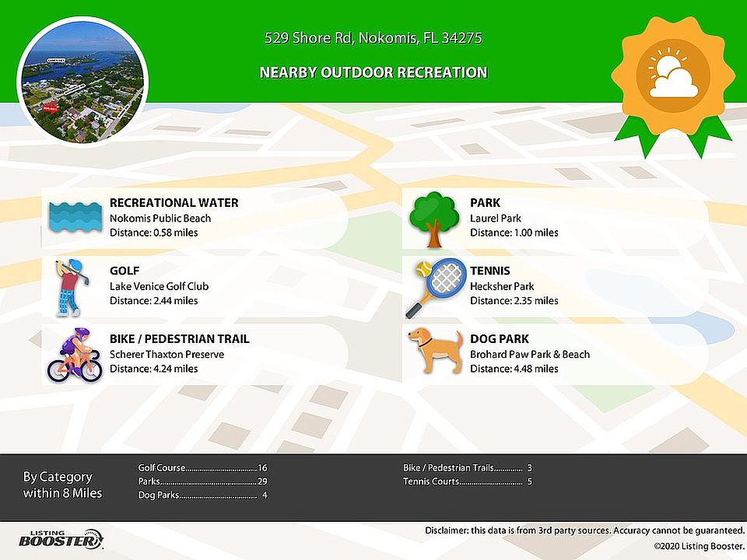This screenshot has height=560, width=747.
Task: Click the sun and cloud badge icon
Action: click(673, 76)
